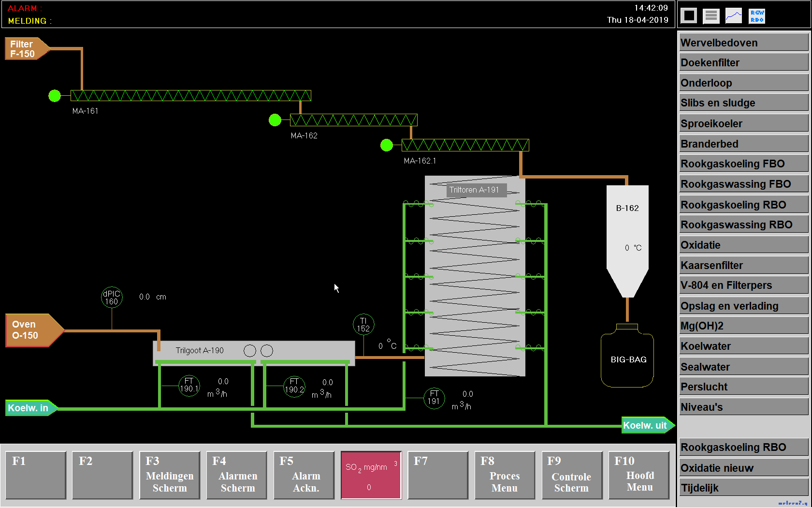Click the black square screen icon
This screenshot has height=508, width=812.
coord(689,16)
